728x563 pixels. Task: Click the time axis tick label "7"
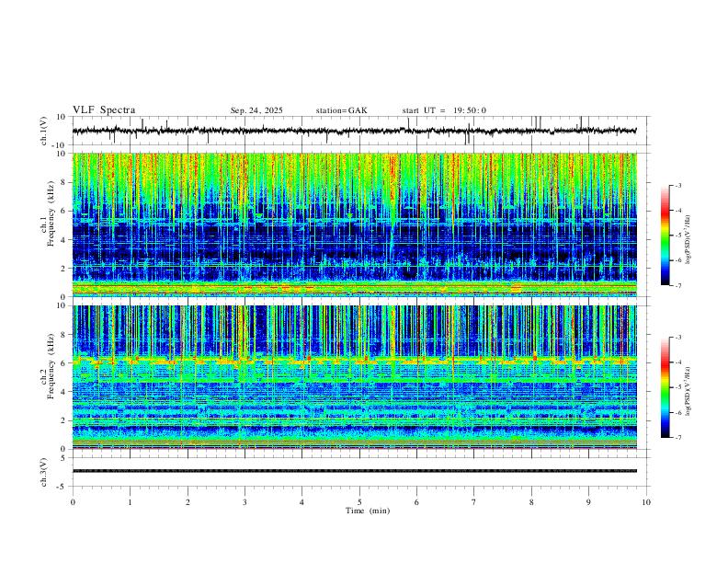[474, 502]
